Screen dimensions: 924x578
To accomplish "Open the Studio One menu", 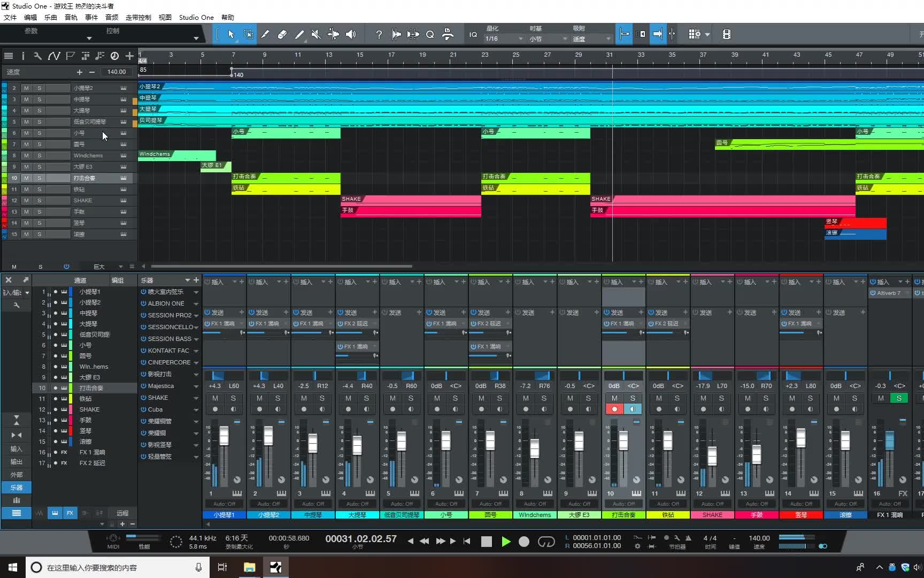I will [196, 18].
